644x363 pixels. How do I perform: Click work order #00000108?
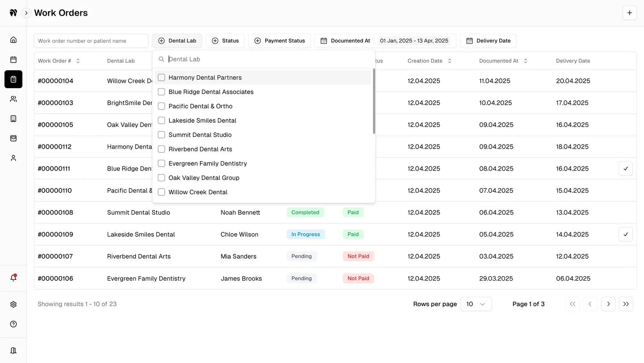pos(55,213)
